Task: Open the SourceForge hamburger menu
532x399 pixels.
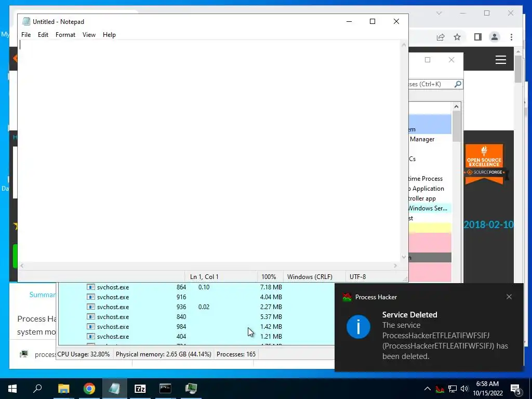Action: click(501, 60)
